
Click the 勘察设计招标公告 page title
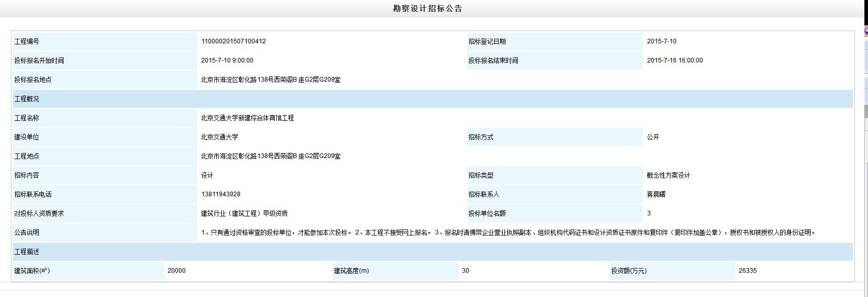(x=427, y=8)
